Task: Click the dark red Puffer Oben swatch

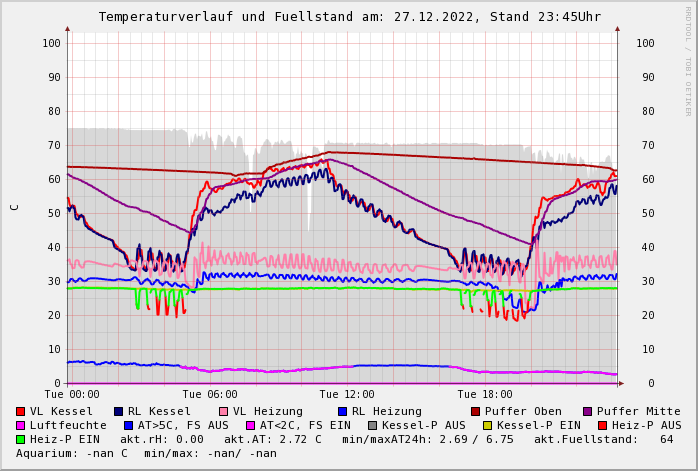Action: (x=476, y=411)
